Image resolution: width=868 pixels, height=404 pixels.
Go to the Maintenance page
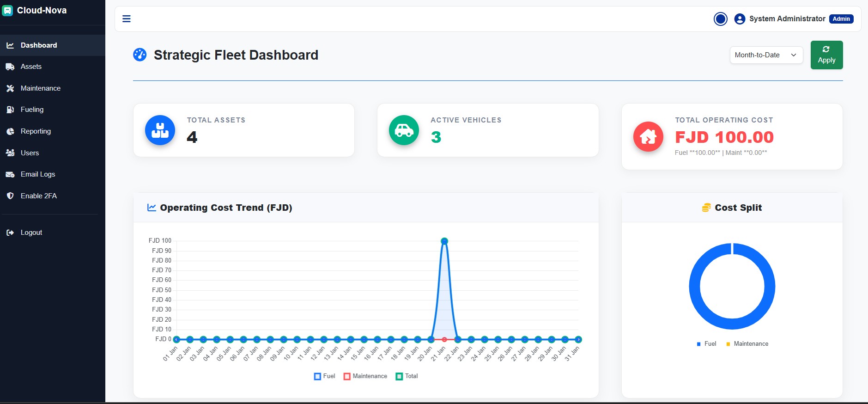point(40,88)
